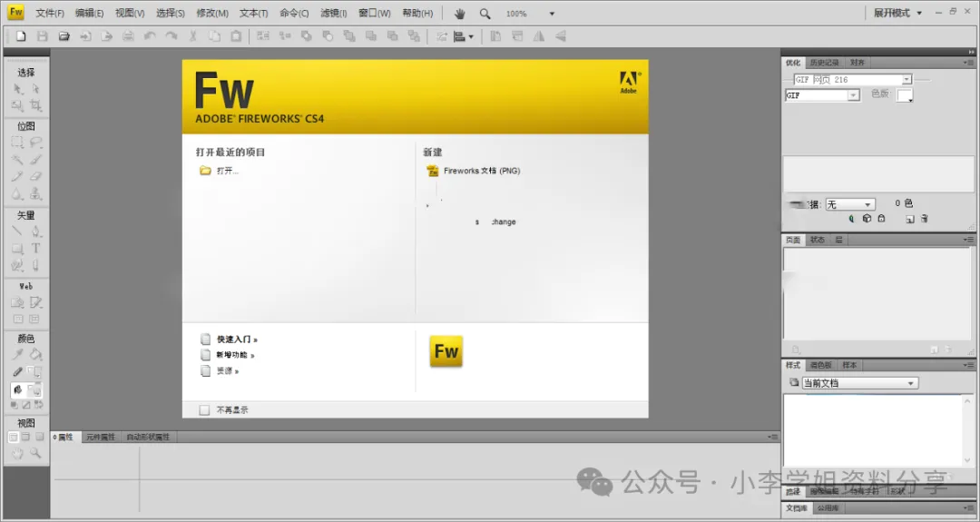Select the Line tool
Screen dimensions: 980x522
[17, 231]
